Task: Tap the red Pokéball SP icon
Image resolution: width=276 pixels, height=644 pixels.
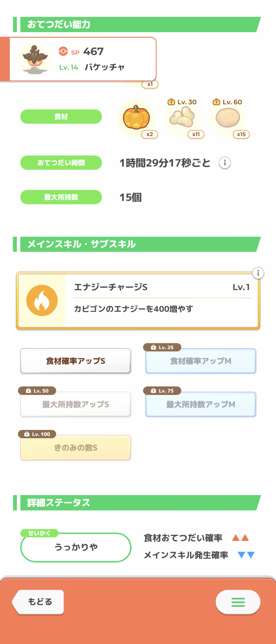Action: coord(63,51)
